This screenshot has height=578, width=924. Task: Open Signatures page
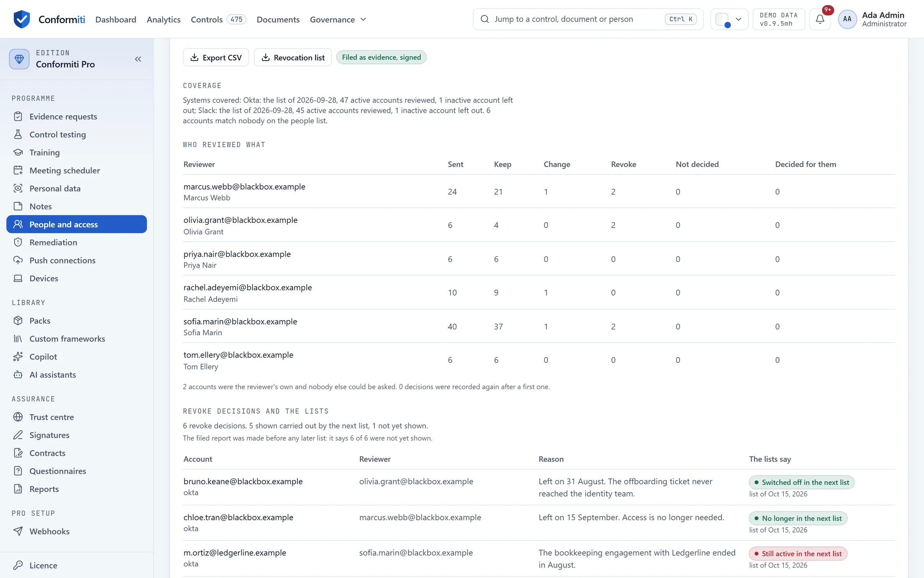pyautogui.click(x=77, y=435)
